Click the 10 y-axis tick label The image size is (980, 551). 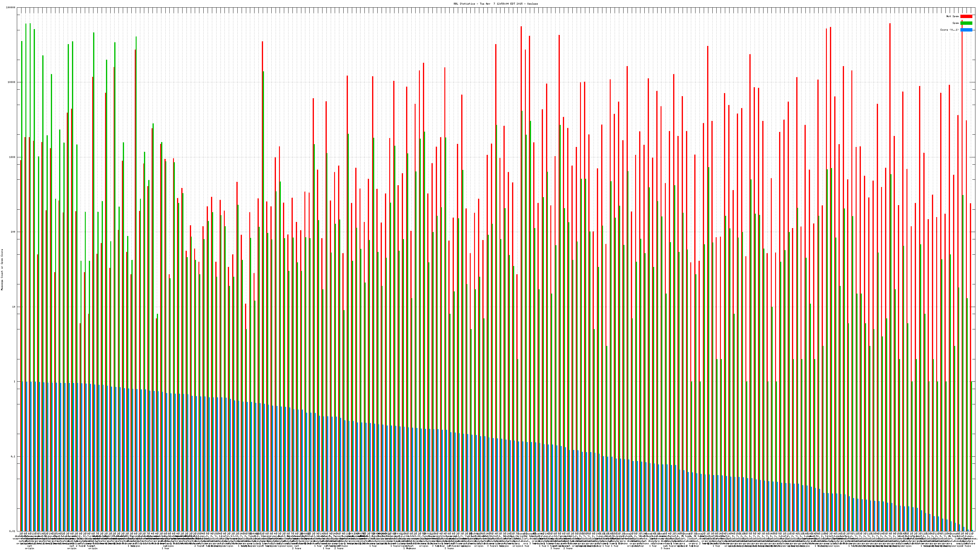[x=14, y=307]
